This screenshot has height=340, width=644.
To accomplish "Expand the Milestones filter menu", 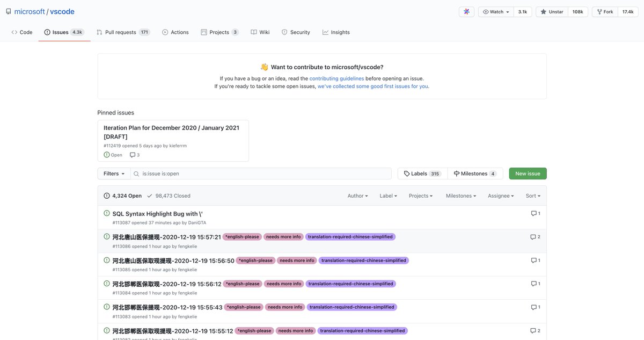I will (461, 196).
